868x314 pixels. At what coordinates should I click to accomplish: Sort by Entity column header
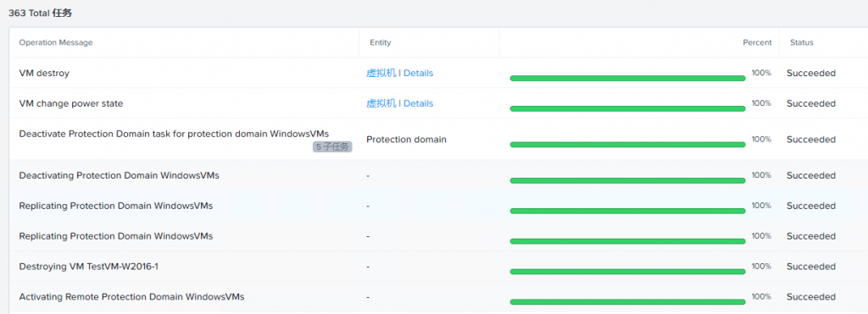point(381,42)
